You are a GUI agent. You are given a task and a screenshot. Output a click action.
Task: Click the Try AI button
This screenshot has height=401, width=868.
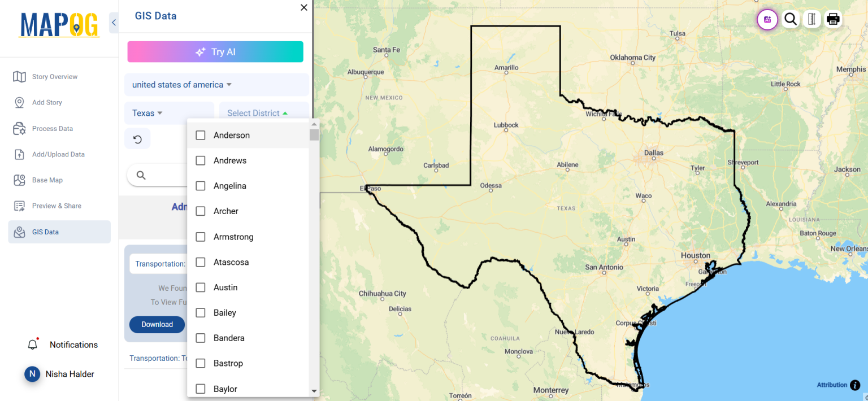(x=215, y=51)
